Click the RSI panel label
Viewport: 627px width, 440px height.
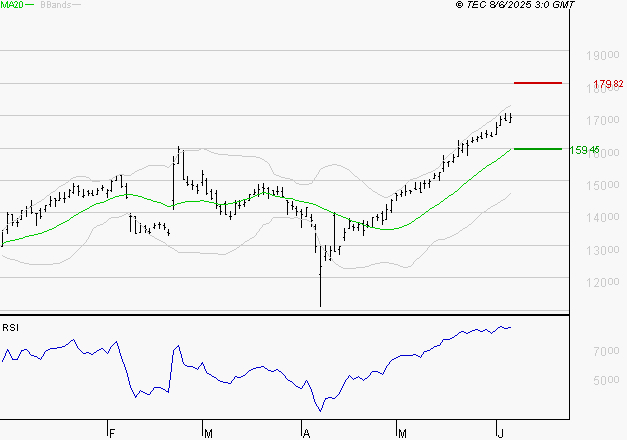tap(10, 327)
